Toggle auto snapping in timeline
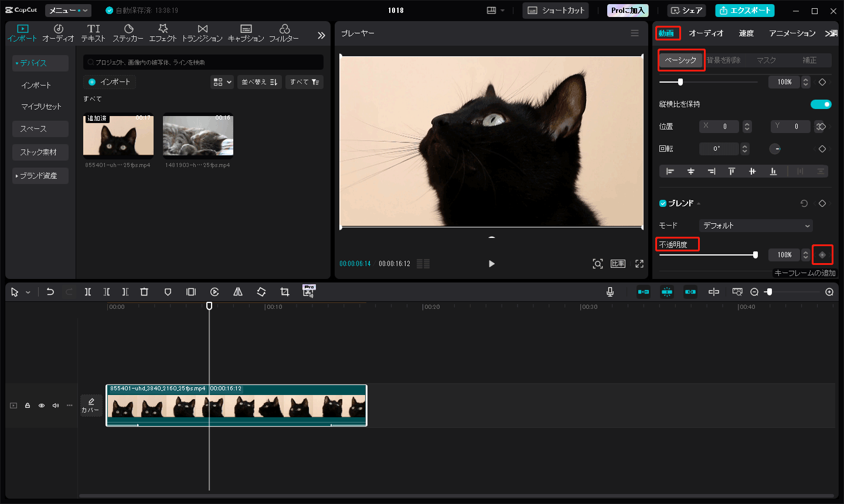Image resolution: width=844 pixels, height=504 pixels. click(x=667, y=292)
